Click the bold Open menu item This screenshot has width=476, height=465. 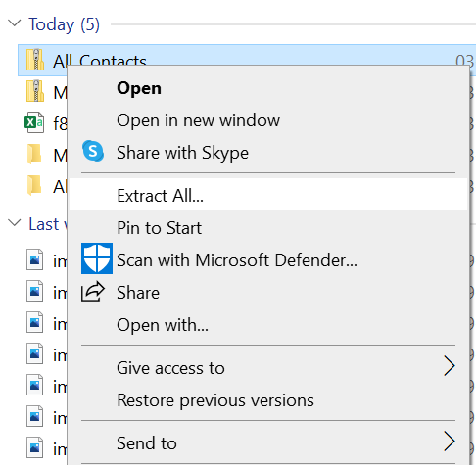click(x=139, y=88)
